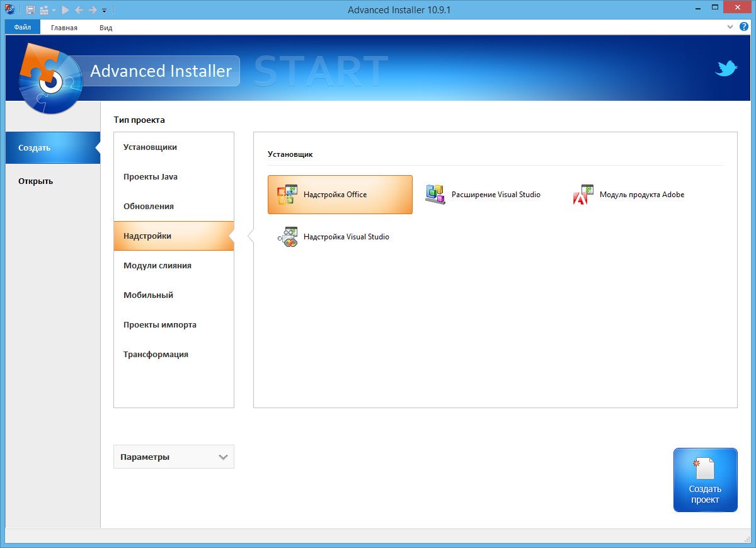Viewport: 756px width, 548px height.
Task: Select the Модуль продукта Adobe project tile
Action: (636, 195)
